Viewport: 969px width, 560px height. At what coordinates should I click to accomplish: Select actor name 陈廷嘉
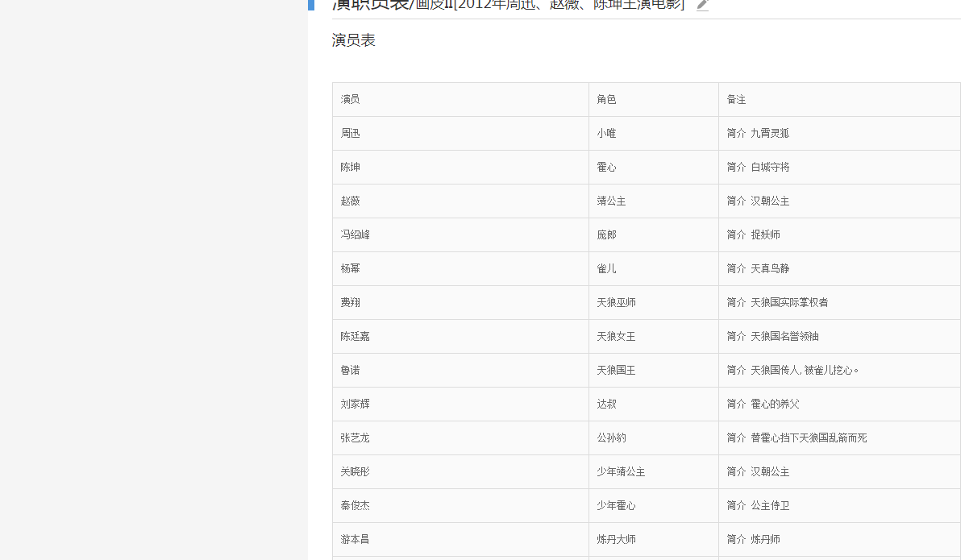355,336
